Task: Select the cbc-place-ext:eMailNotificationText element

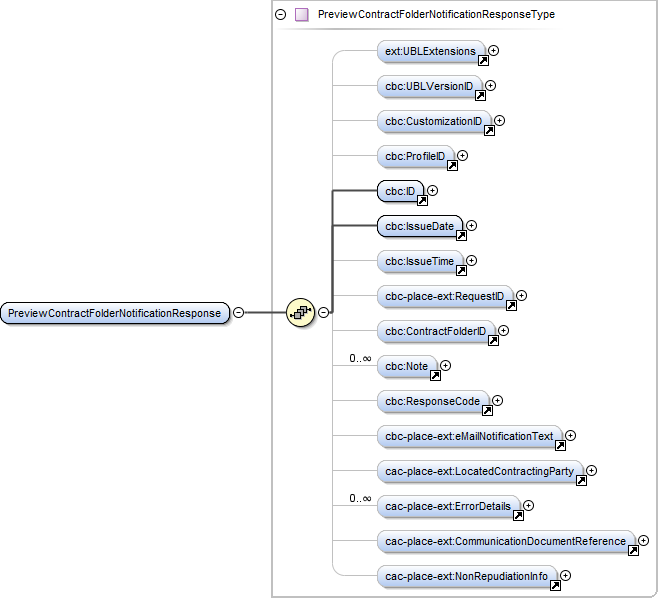Action: [468, 436]
